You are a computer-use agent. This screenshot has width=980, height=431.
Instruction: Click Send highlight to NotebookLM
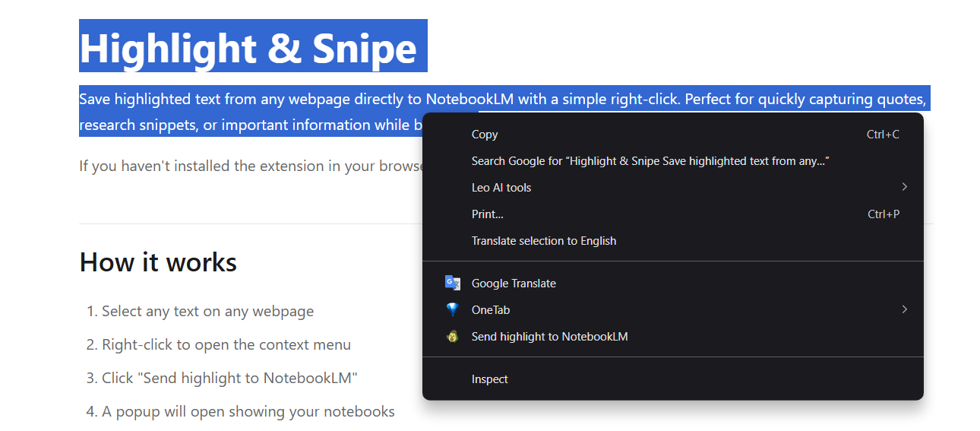pos(673,337)
